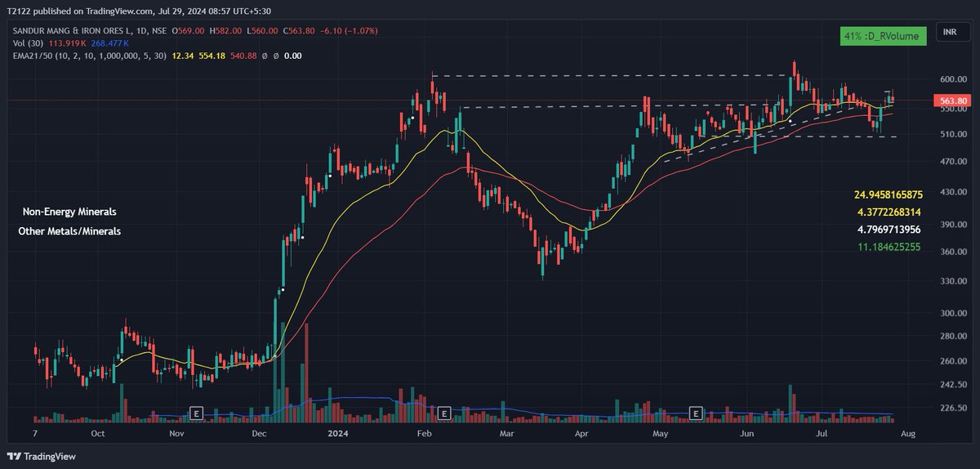
Task: Click the 550.00 price axis label
Action: click(953, 109)
